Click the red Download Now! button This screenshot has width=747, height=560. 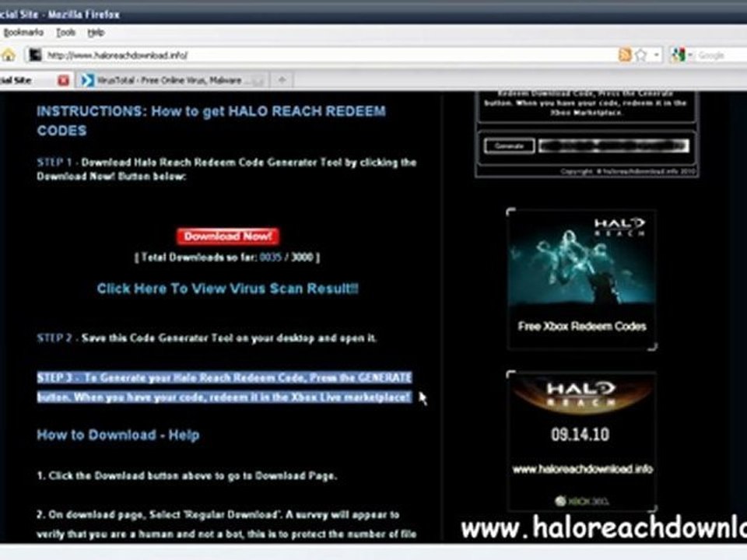tap(228, 236)
